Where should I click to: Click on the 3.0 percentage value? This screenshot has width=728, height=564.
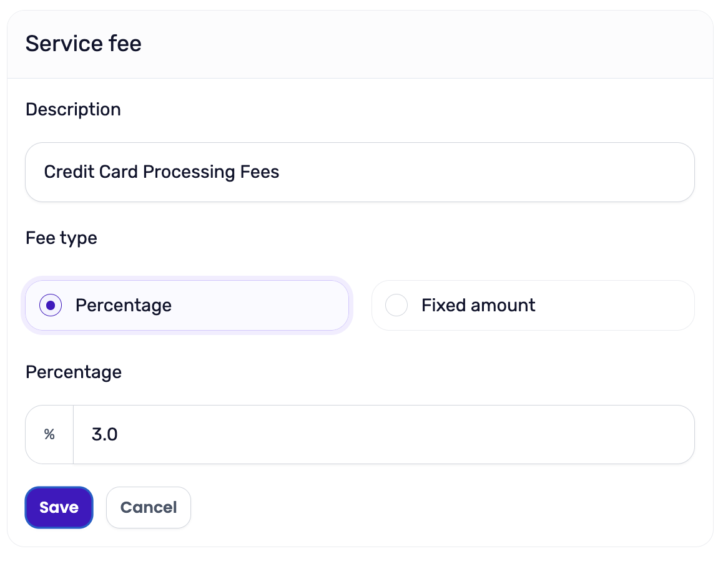click(x=104, y=435)
